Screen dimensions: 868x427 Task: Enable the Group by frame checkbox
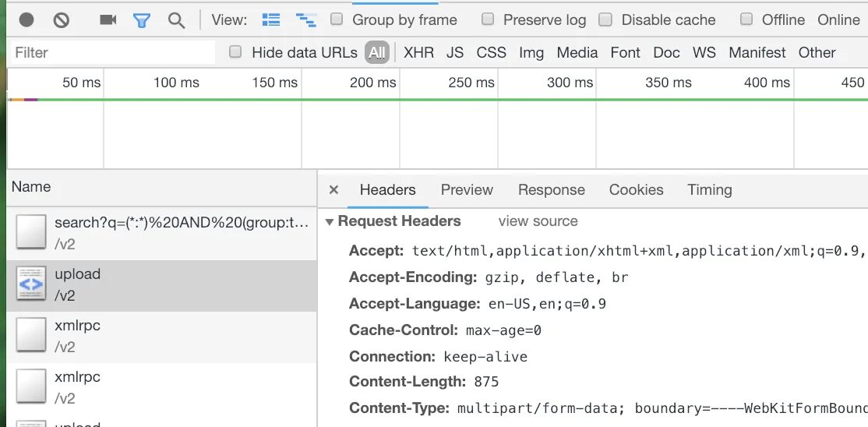click(337, 19)
